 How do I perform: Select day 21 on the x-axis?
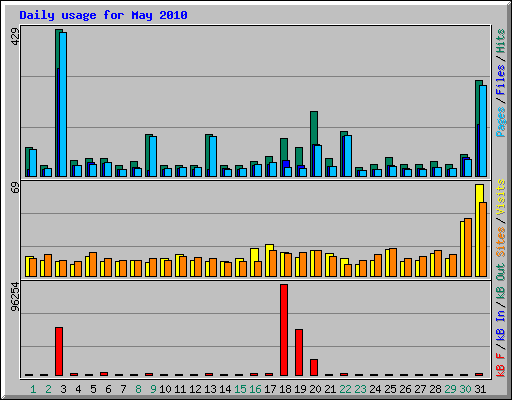click(x=330, y=389)
